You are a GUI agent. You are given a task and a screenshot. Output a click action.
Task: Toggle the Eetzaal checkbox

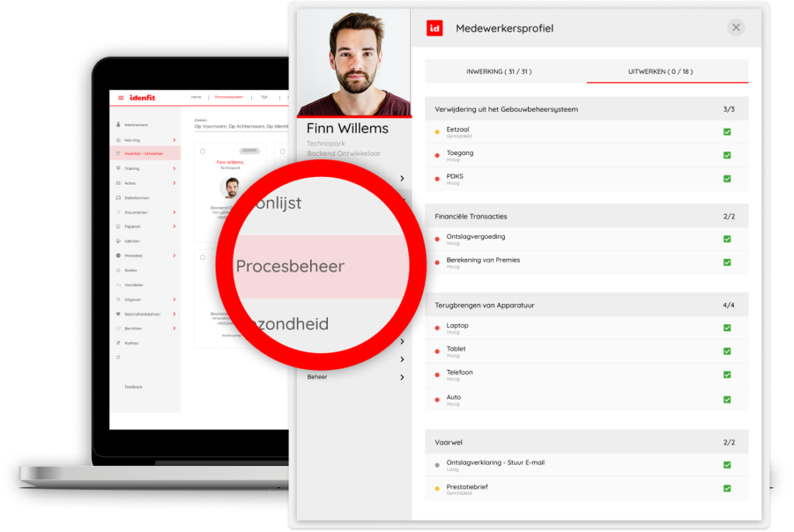pos(727,133)
